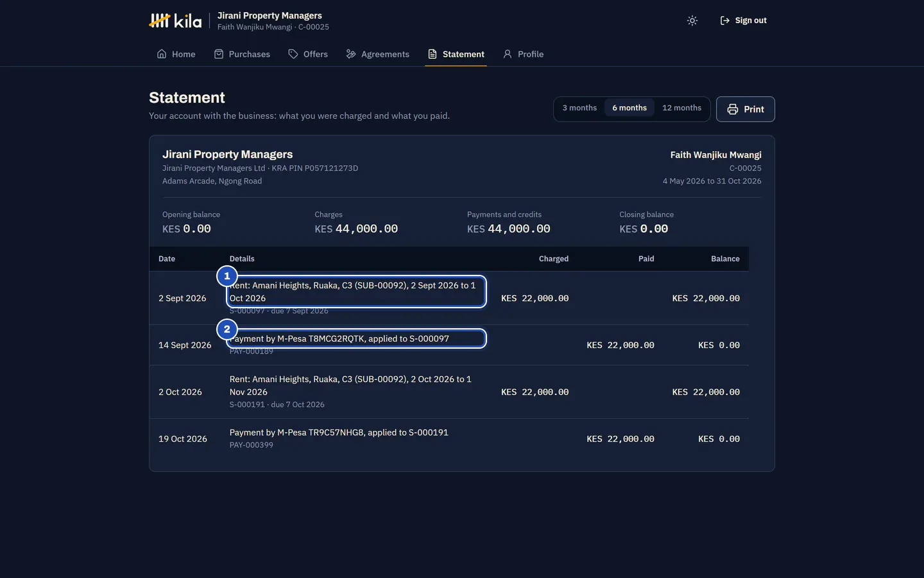
Task: Go to the Purchases tab
Action: pyautogui.click(x=242, y=54)
